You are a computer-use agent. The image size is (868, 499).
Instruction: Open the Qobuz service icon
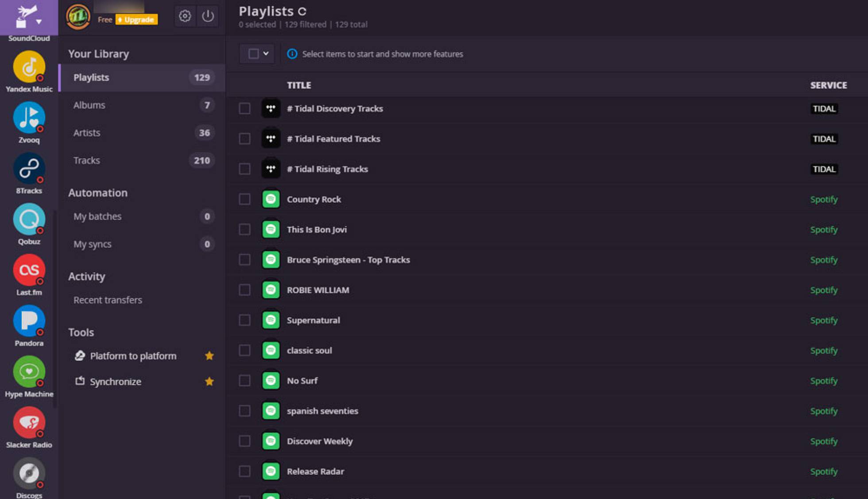tap(29, 219)
